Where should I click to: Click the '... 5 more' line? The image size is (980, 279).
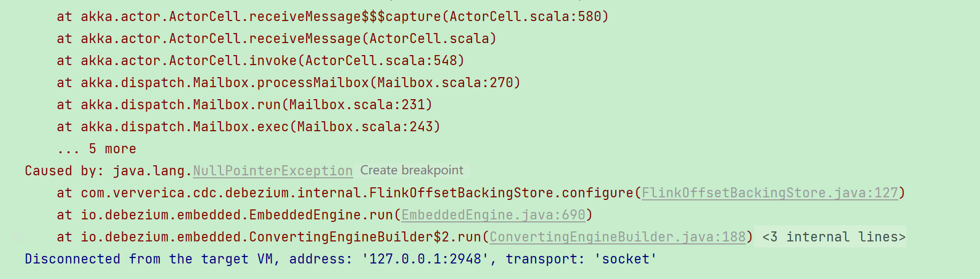[96, 149]
